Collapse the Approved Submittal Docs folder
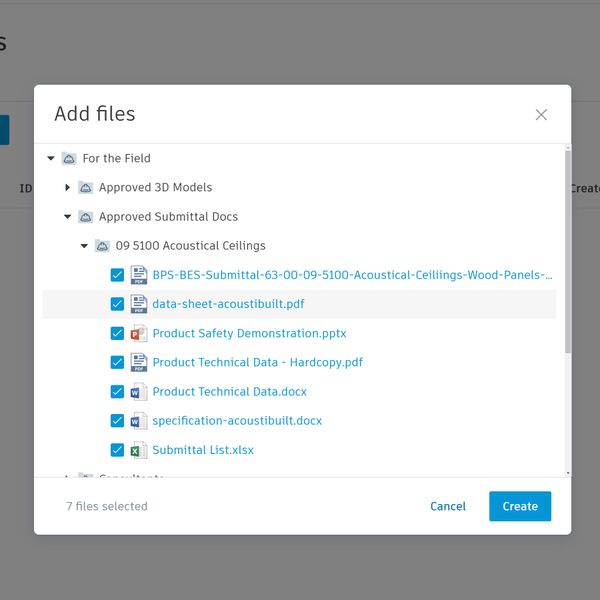 (x=68, y=216)
